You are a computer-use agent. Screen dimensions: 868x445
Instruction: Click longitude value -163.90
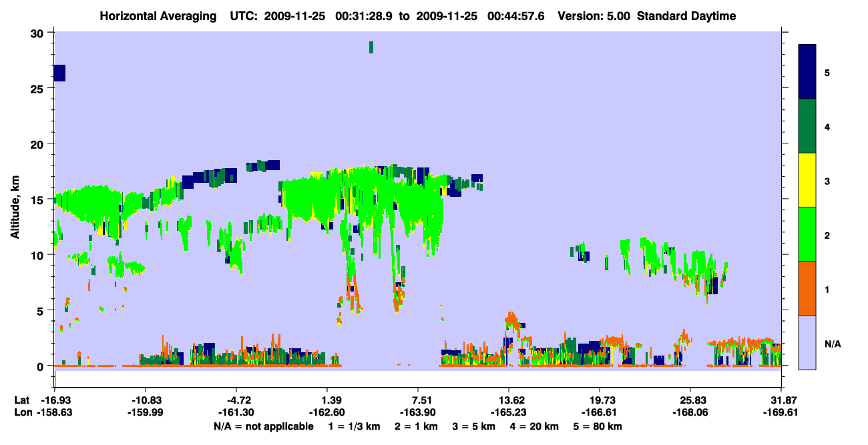point(417,412)
